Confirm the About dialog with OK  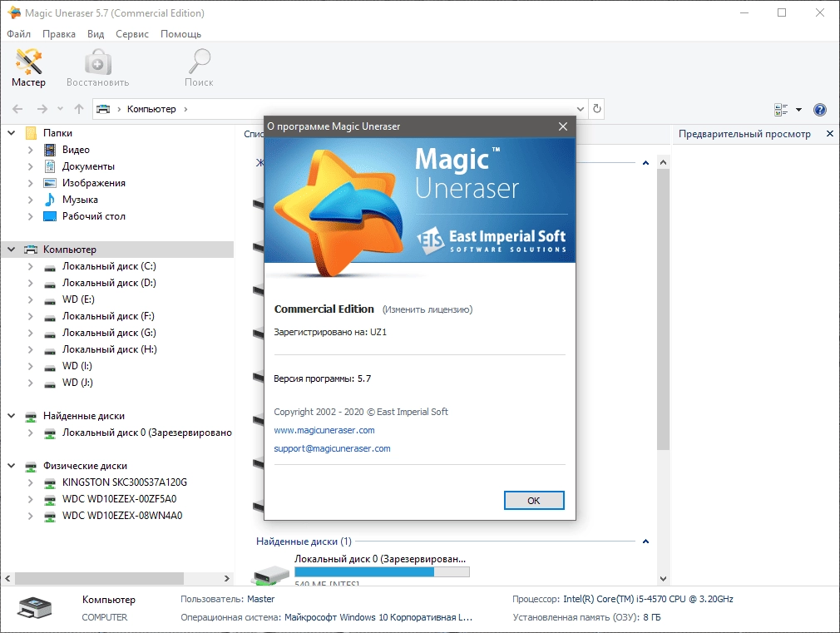534,500
